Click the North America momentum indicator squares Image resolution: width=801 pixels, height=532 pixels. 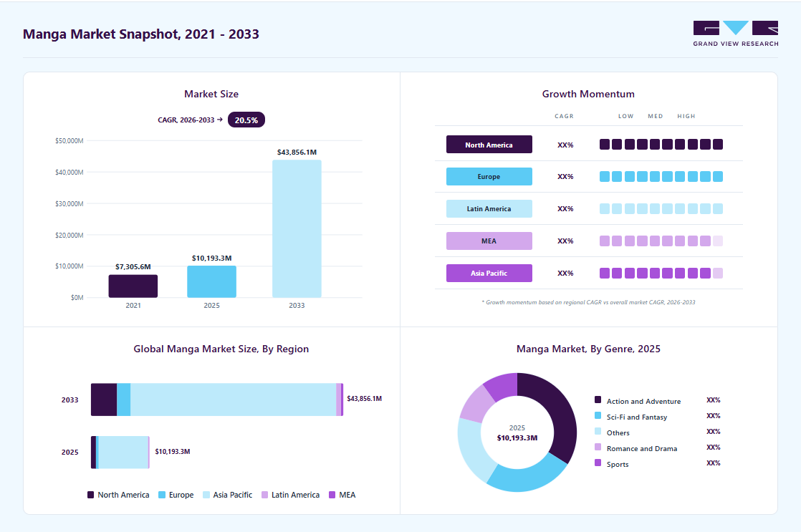661,145
